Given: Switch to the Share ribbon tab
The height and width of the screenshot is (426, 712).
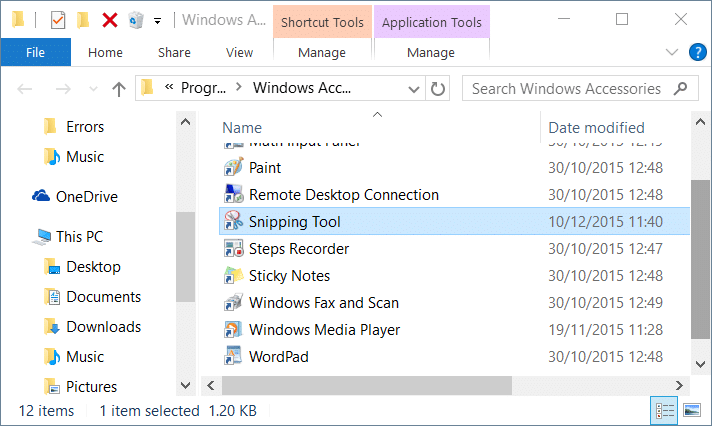Looking at the screenshot, I should click(x=174, y=53).
